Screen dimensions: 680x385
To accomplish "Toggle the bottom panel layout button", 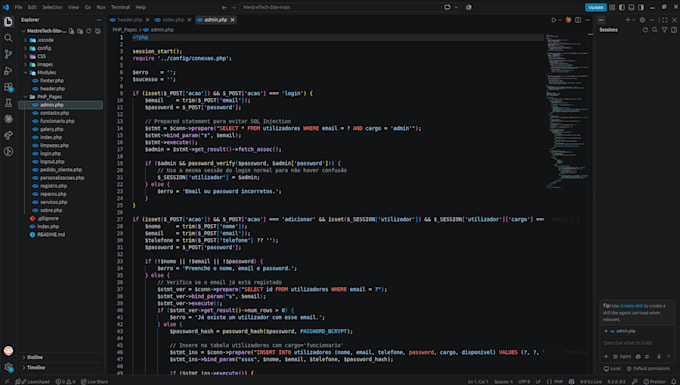I will [631, 7].
